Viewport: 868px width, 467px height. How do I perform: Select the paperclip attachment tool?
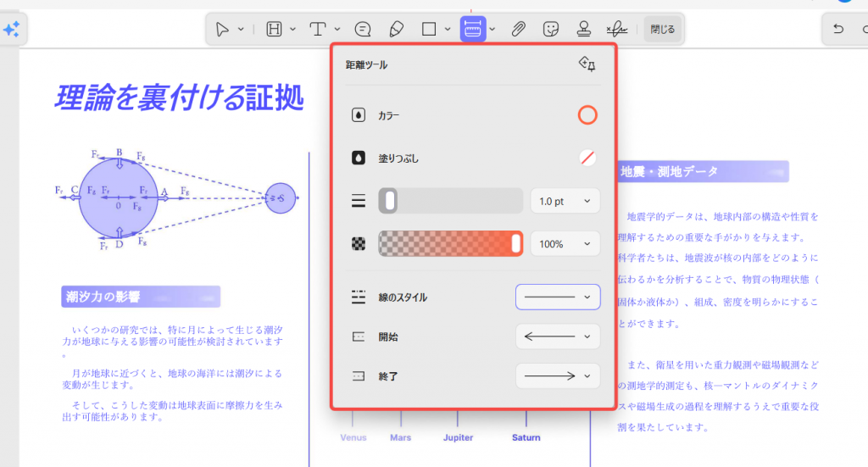point(518,30)
